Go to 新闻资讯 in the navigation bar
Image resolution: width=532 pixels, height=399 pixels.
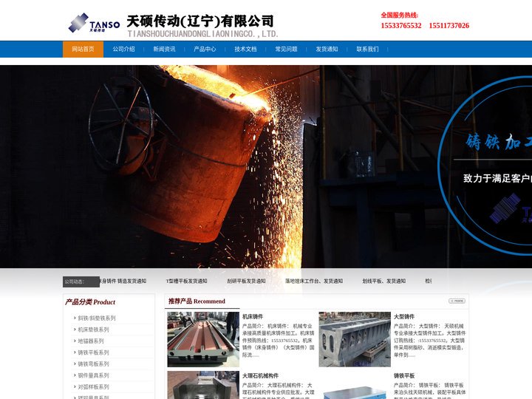click(164, 50)
